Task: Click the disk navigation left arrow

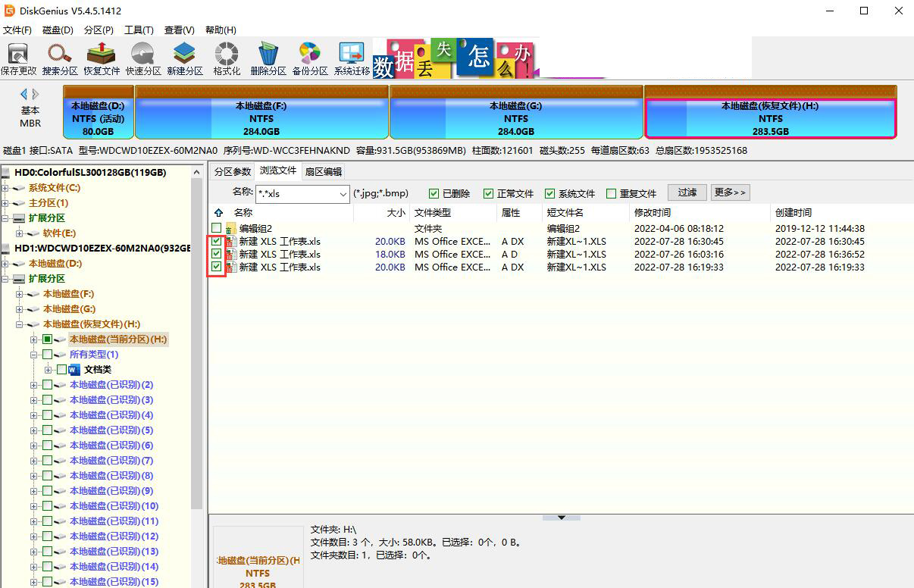Action: (x=23, y=94)
